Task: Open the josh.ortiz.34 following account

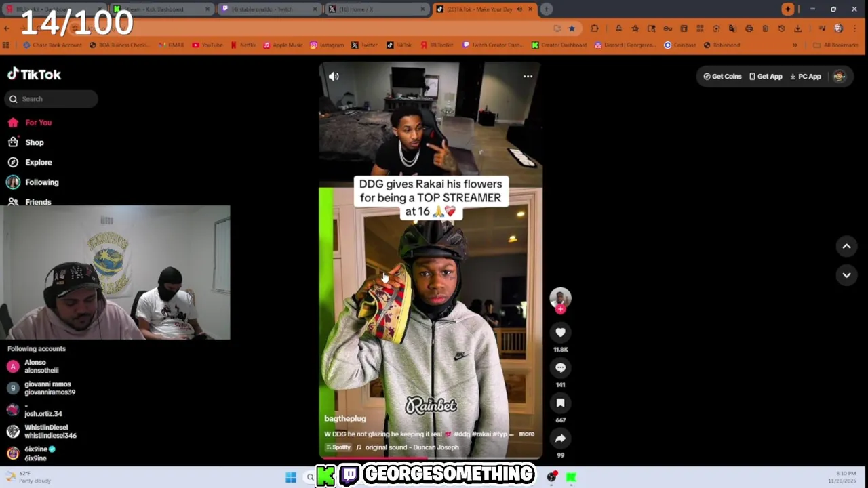Action: click(35, 410)
